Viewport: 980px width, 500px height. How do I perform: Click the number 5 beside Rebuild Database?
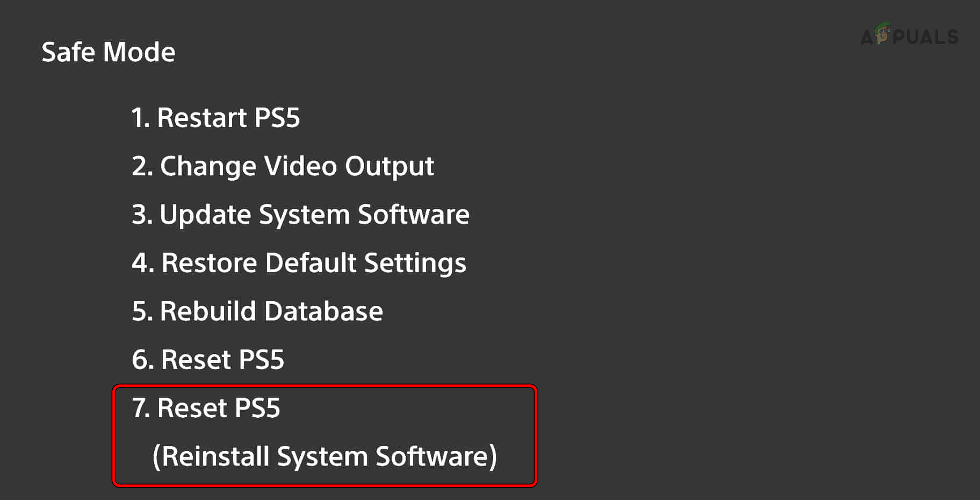[141, 311]
